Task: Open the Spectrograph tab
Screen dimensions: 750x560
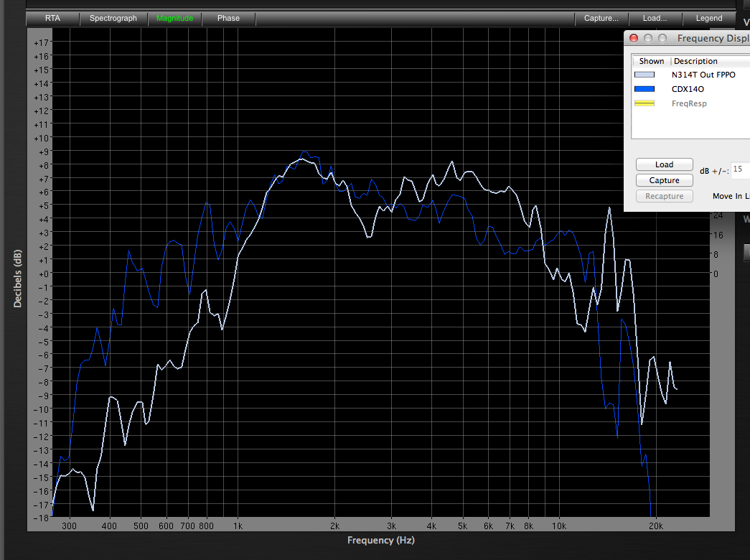Action: pyautogui.click(x=113, y=18)
